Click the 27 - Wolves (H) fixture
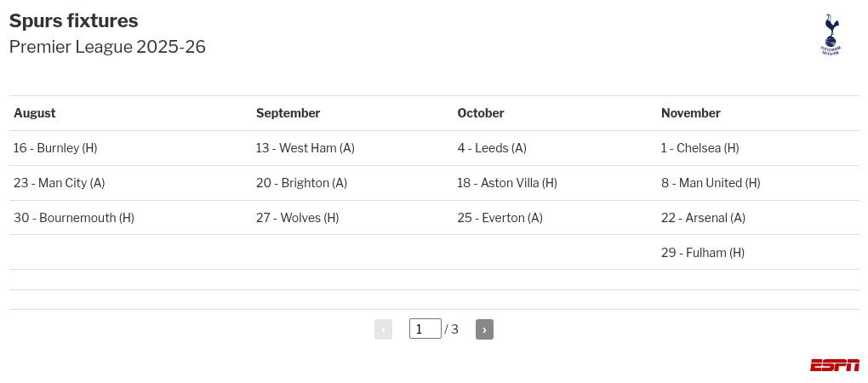This screenshot has height=383, width=868. coord(297,218)
